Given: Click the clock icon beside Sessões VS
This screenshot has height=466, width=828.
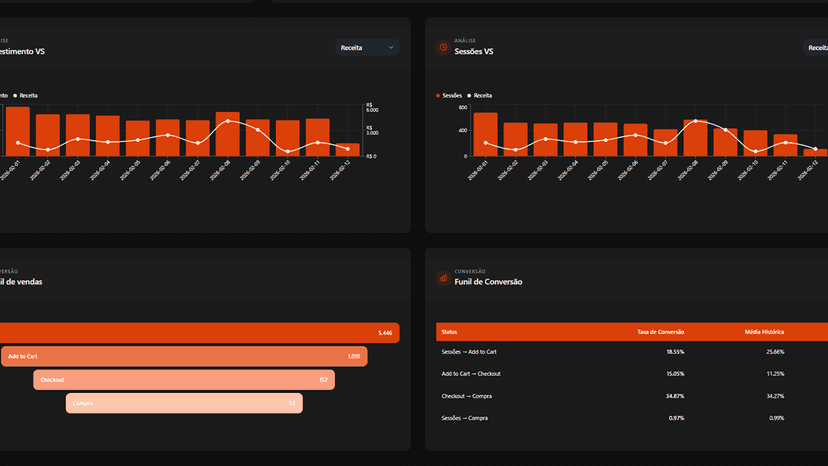Looking at the screenshot, I should pyautogui.click(x=444, y=48).
